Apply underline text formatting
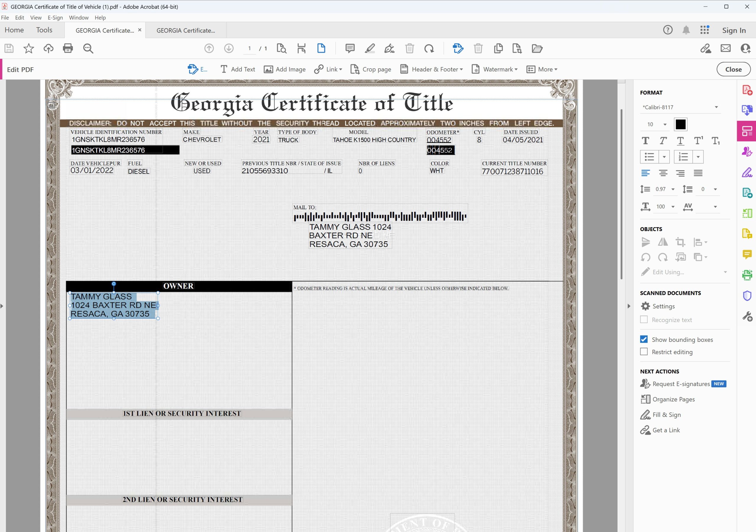This screenshot has width=756, height=532. (681, 141)
